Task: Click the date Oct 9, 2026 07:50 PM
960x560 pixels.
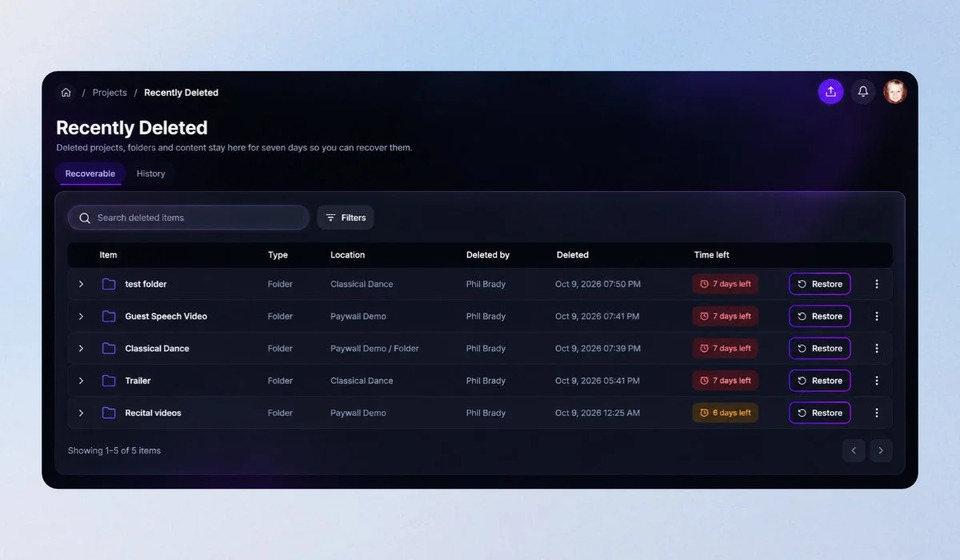Action: (598, 284)
